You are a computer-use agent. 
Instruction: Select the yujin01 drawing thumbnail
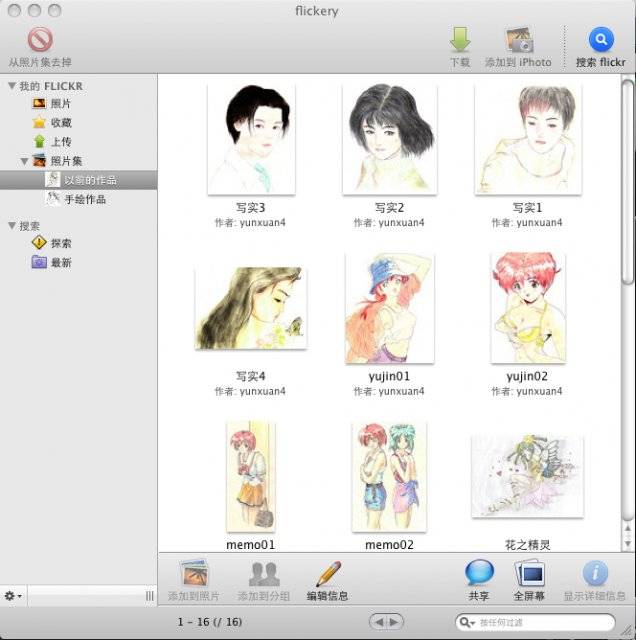pyautogui.click(x=388, y=308)
